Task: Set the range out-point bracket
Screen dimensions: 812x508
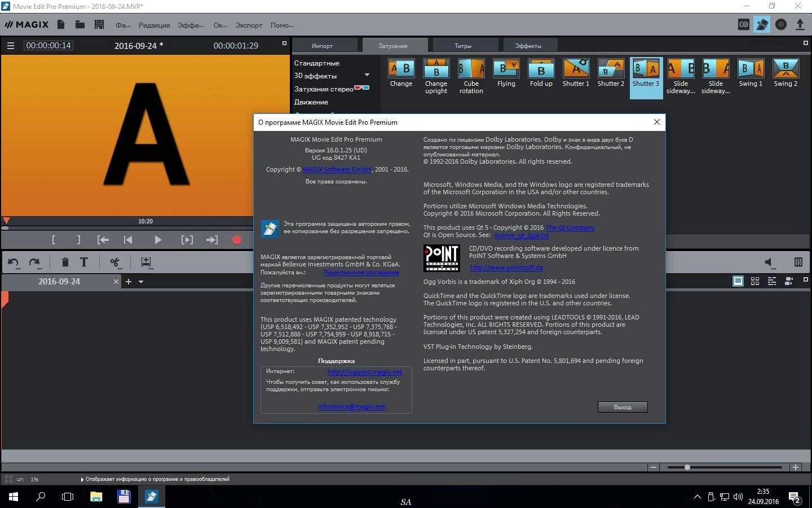Action: click(x=78, y=240)
